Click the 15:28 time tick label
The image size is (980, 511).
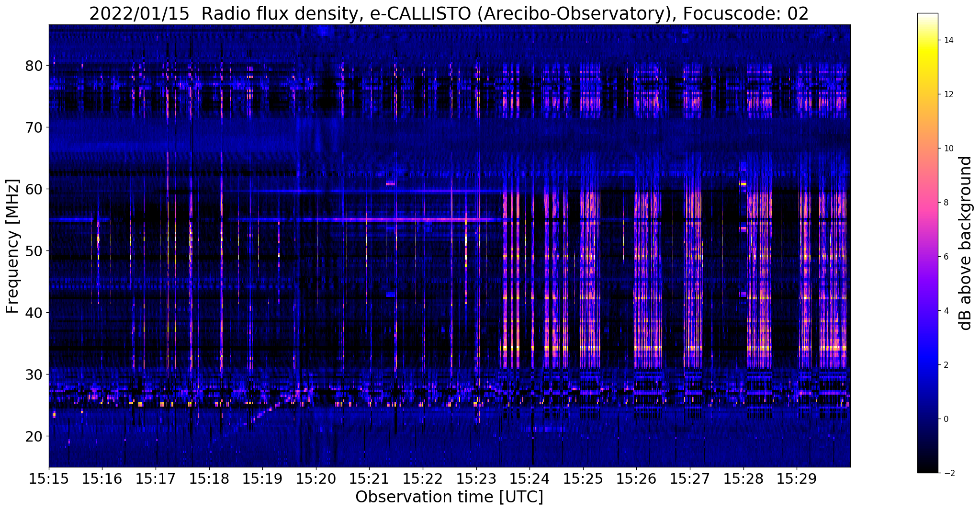tap(743, 479)
